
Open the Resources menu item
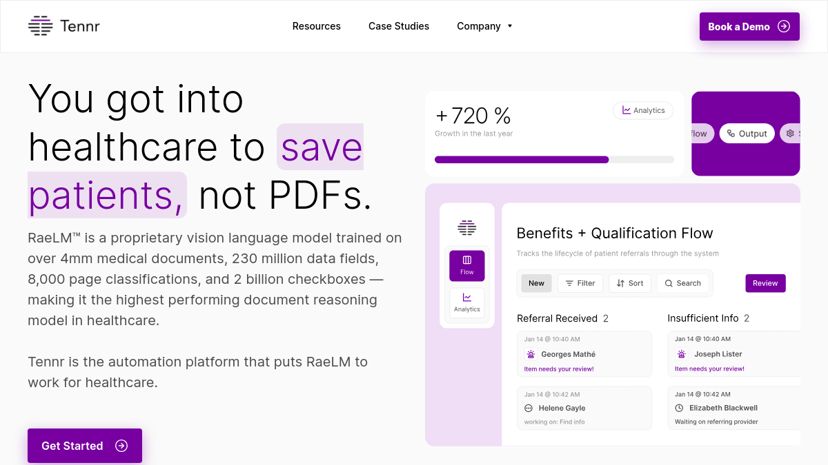316,26
